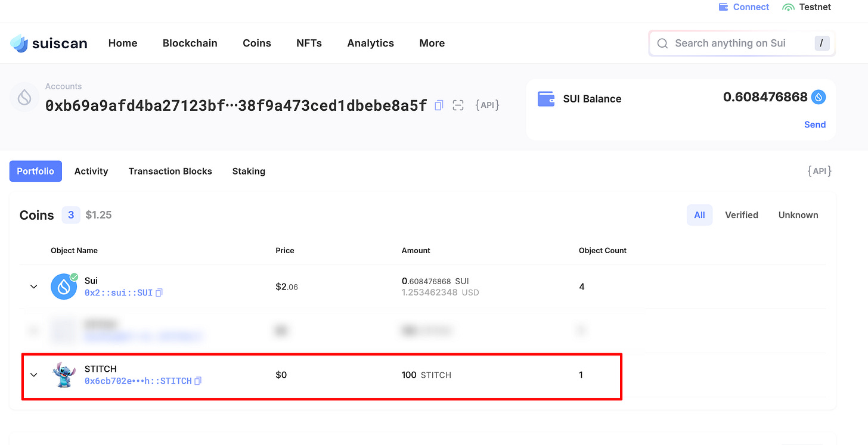The height and width of the screenshot is (445, 868).
Task: Filter coins by Unknown
Action: point(798,215)
